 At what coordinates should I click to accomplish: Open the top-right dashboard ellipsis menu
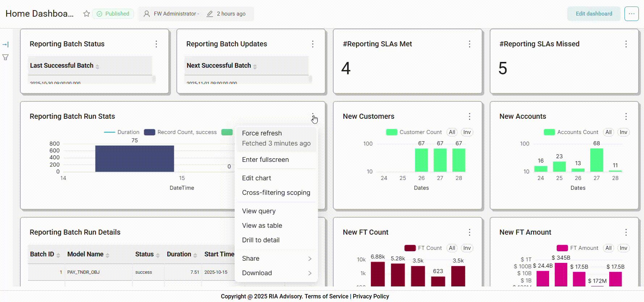[631, 14]
